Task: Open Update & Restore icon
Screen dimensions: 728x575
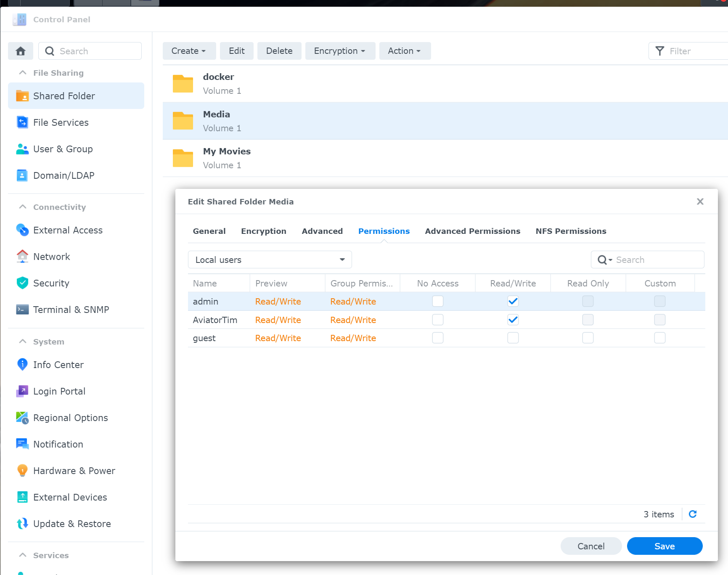Action: pyautogui.click(x=22, y=524)
